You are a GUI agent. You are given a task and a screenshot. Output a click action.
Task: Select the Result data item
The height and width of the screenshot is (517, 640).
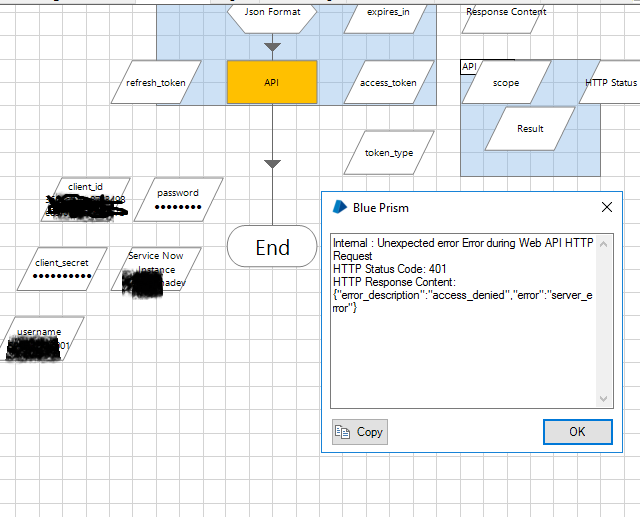pos(530,129)
